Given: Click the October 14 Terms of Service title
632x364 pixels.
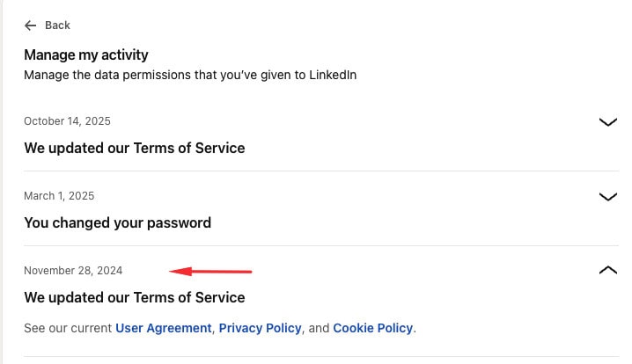Looking at the screenshot, I should tap(134, 148).
